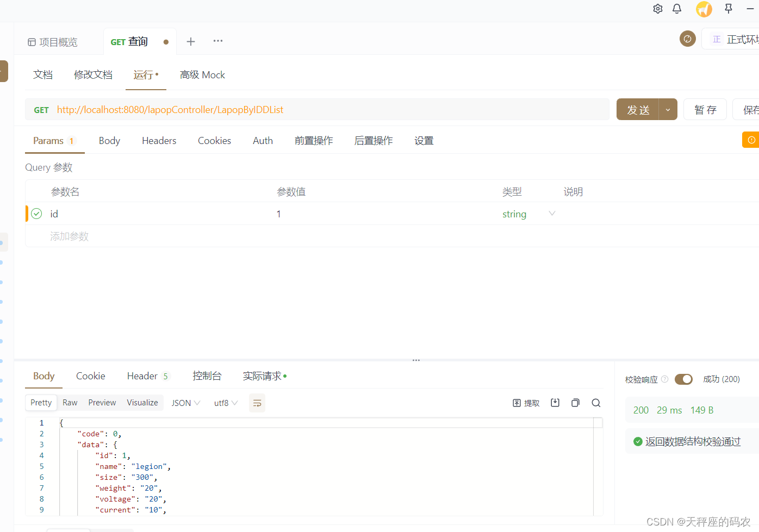
Task: Switch to the 项目概览 tab
Action: [x=53, y=42]
